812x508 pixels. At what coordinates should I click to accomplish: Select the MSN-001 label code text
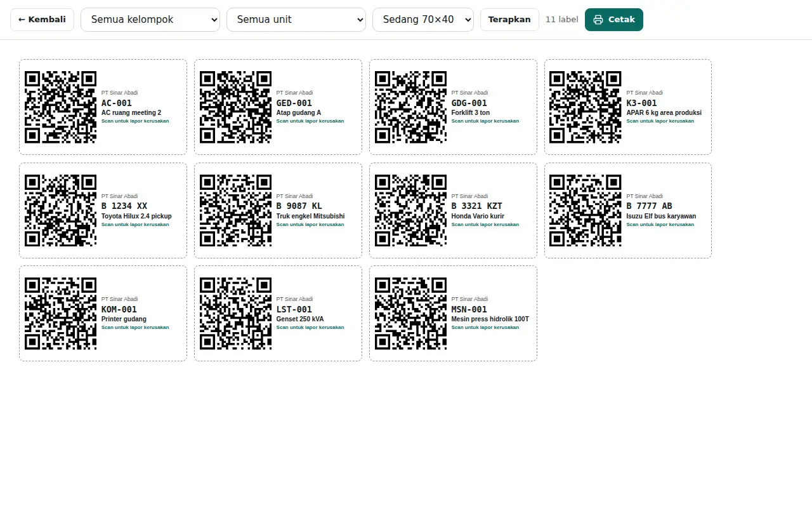click(x=469, y=309)
